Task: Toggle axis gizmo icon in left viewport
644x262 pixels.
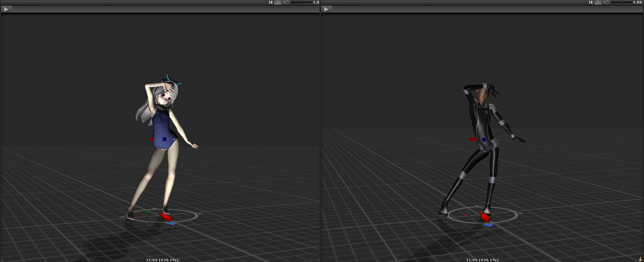Action: (x=278, y=2)
